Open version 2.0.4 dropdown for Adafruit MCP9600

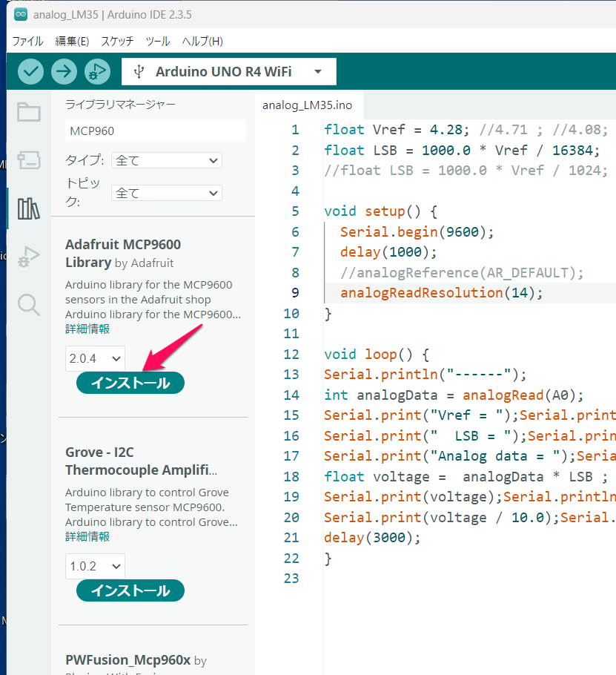pos(95,358)
